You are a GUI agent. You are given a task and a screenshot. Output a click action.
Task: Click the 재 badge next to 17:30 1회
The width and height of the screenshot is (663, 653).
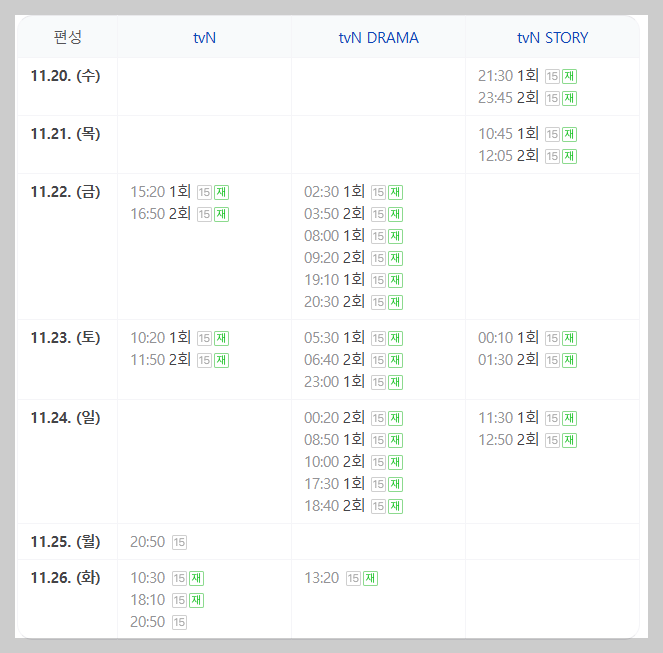(395, 484)
